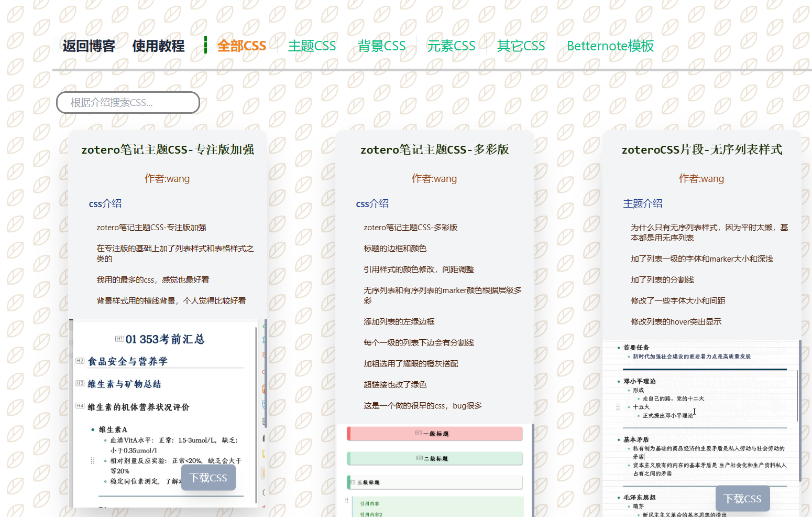Click text 修改列表的hover突出显示
The width and height of the screenshot is (812, 517).
[x=676, y=322]
